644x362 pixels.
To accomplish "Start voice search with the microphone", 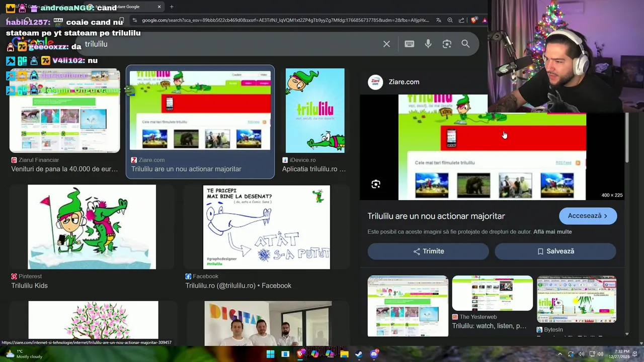I will pos(428,44).
